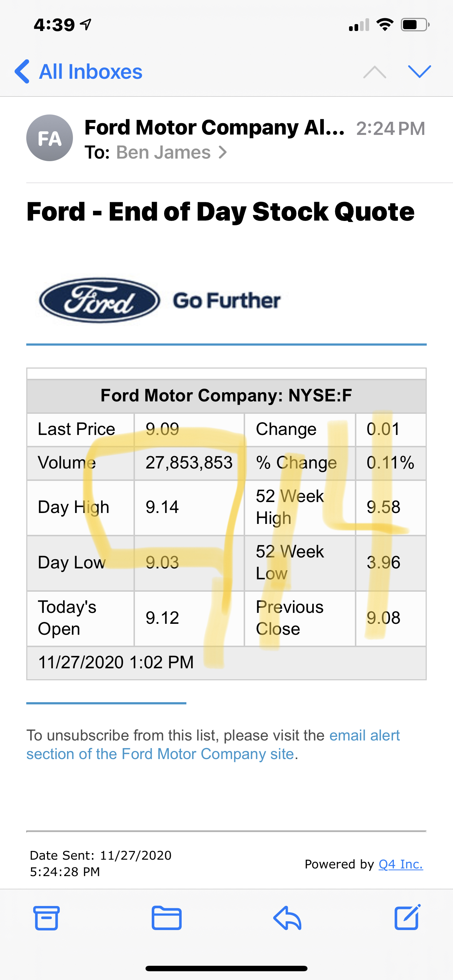Tap the previous message up arrow

point(375,71)
